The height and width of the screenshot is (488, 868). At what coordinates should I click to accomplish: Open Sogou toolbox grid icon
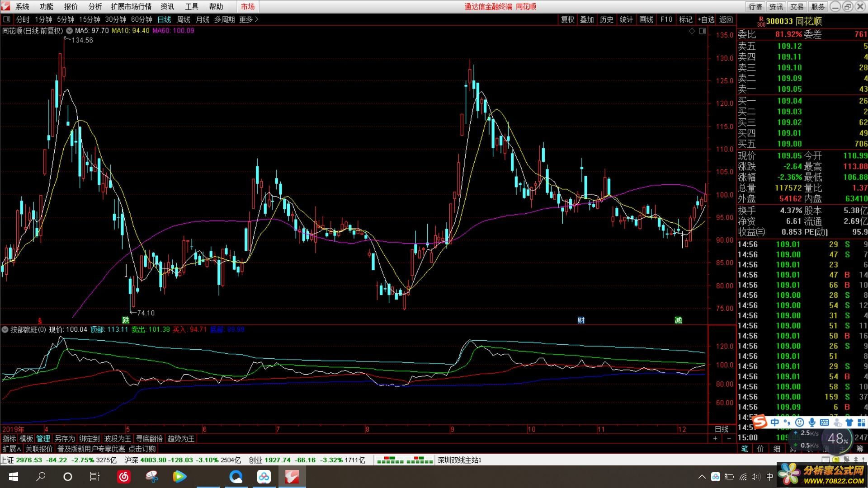[x=861, y=422]
